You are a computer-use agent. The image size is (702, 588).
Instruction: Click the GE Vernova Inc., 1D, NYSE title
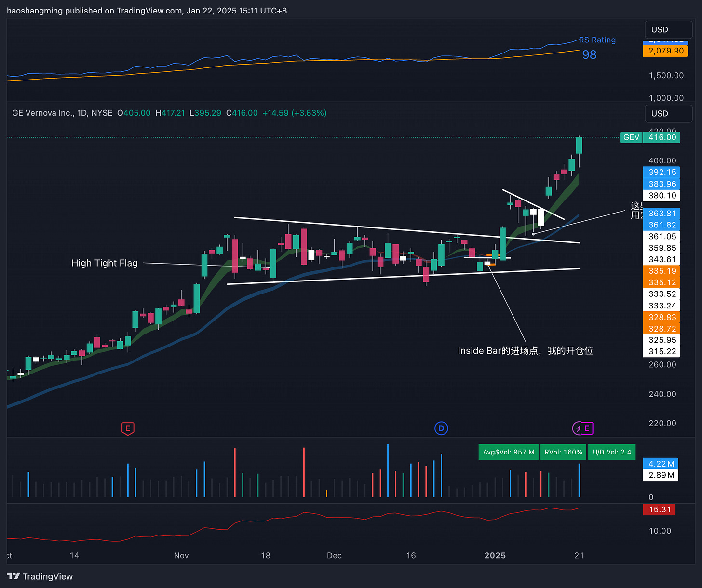pos(62,113)
